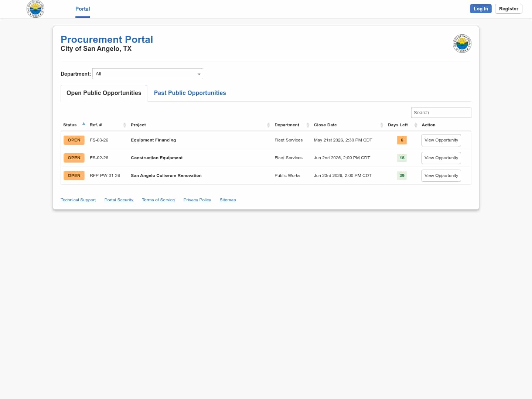The width and height of the screenshot is (532, 399).
Task: Open the Portal Security link
Action: coord(119,200)
